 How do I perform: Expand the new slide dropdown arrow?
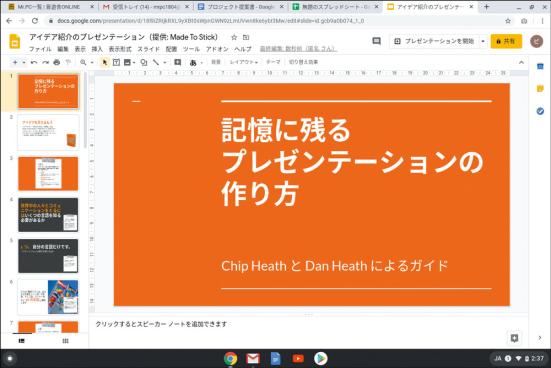tap(24, 63)
